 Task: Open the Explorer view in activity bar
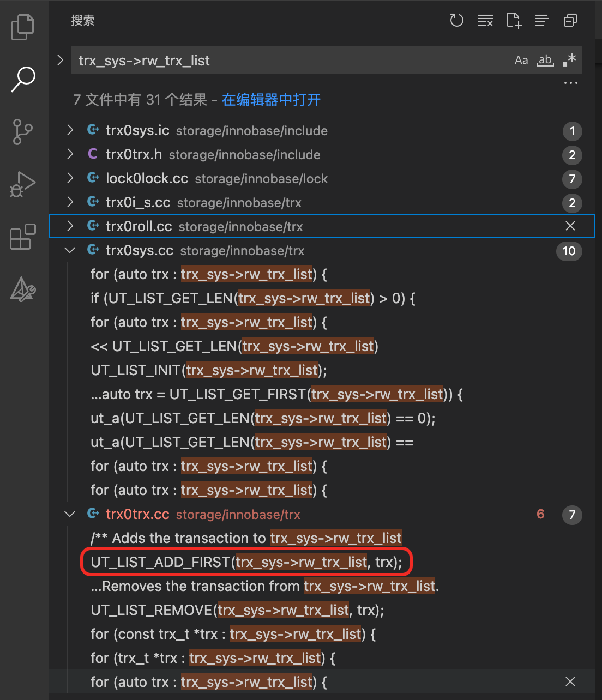pos(22,27)
